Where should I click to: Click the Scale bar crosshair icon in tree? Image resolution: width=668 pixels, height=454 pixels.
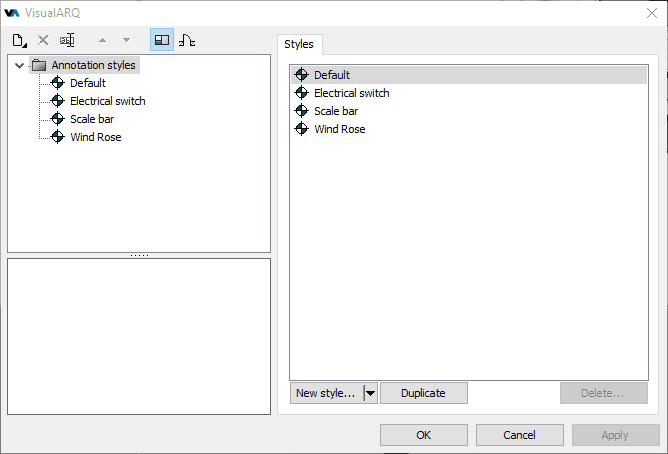58,119
